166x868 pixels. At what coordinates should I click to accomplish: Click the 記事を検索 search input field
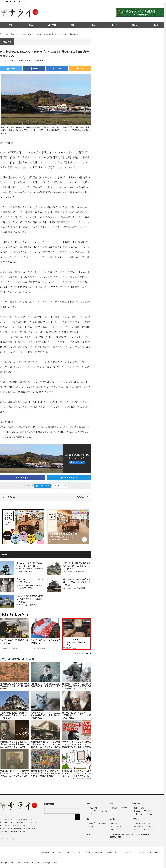tap(62, 811)
